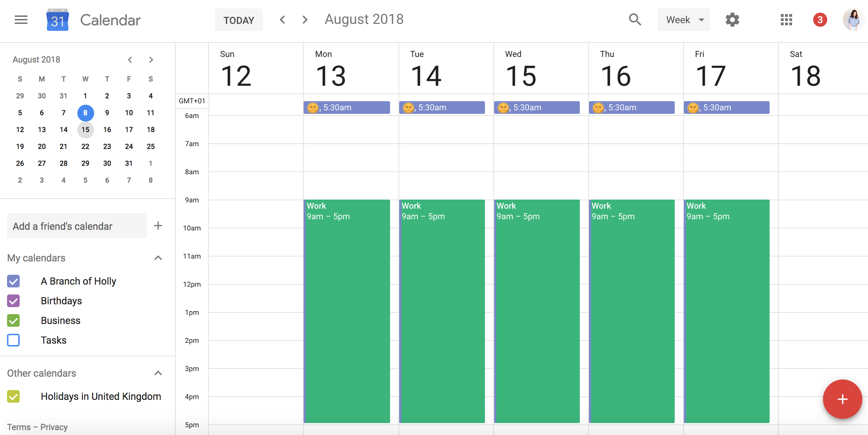Screen dimensions: 868x435
Task: Open Wednesday Work 9am – 5pm event
Action: [x=537, y=311]
